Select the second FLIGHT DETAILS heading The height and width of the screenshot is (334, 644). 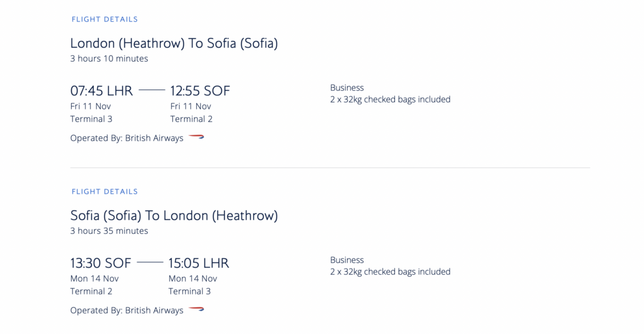104,191
